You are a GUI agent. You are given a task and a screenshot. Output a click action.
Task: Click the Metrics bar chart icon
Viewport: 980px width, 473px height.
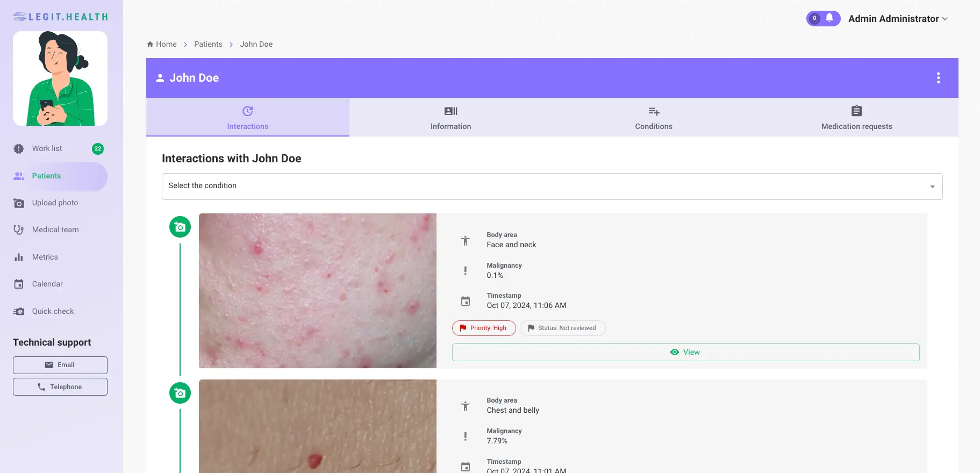[19, 257]
